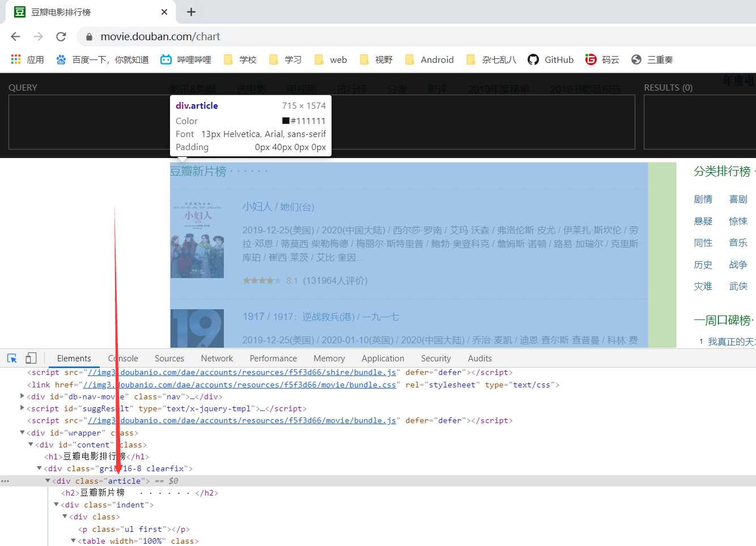The image size is (756, 546).
Task: Select the h1 豆瓣电影排行榜 DOM node
Action: pyautogui.click(x=97, y=456)
